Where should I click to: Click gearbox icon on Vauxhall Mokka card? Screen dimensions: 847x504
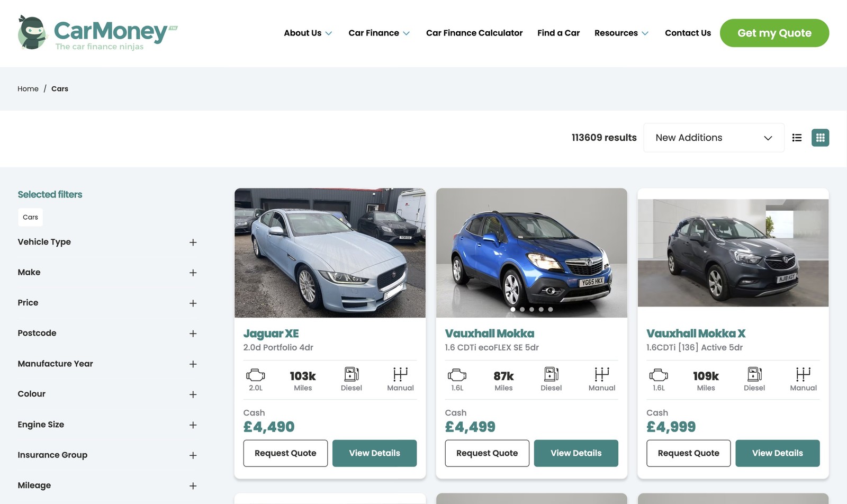[602, 374]
